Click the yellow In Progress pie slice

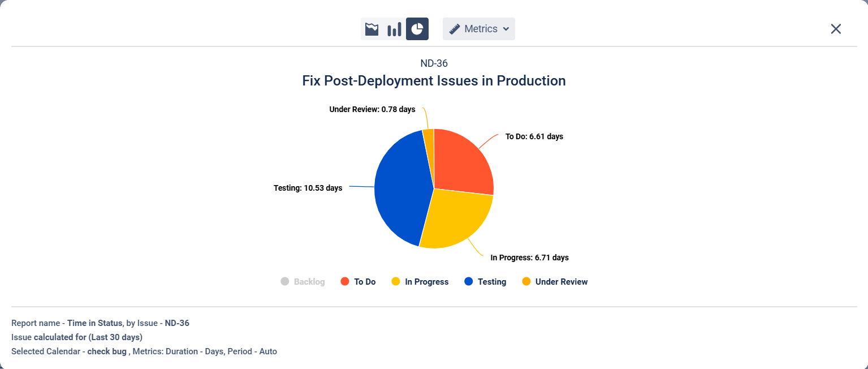(x=455, y=218)
